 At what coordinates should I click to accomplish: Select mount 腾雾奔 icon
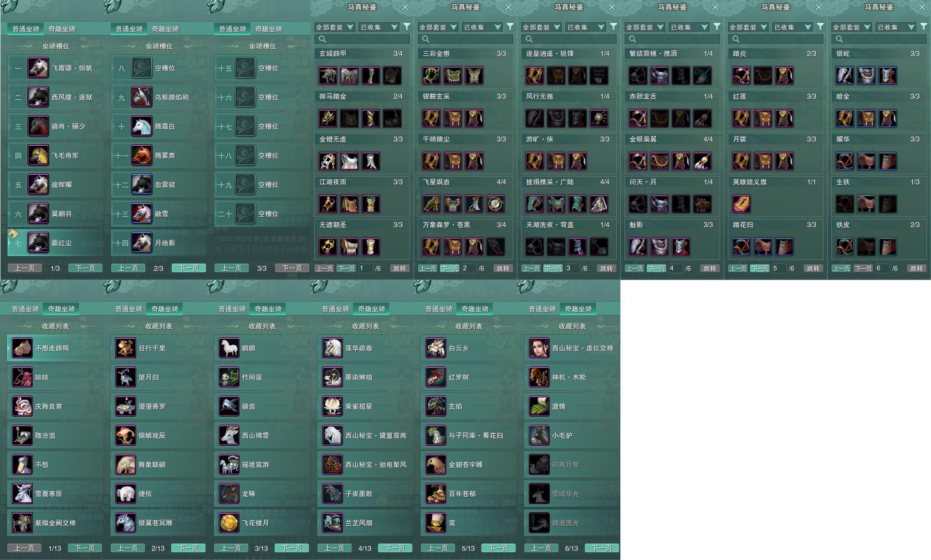[142, 155]
